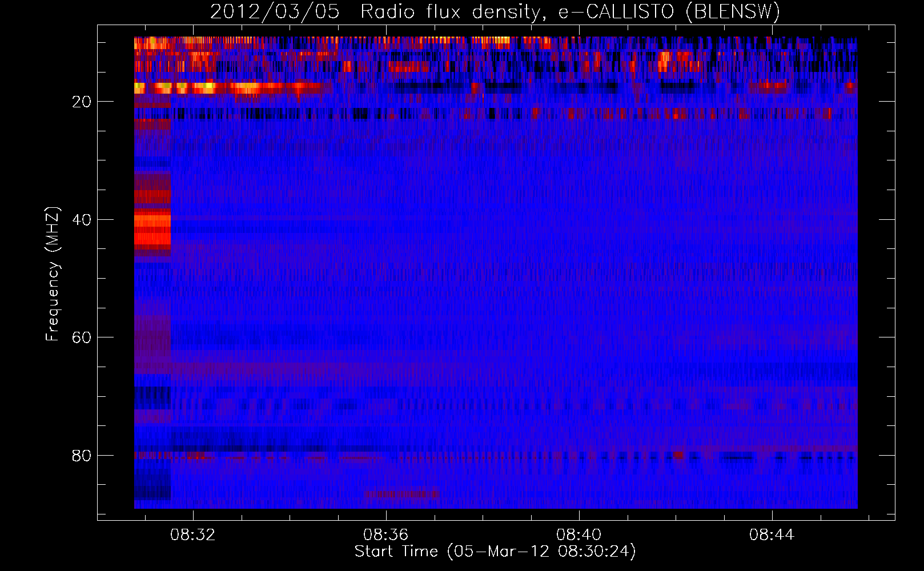This screenshot has height=571, width=924.
Task: Click the y-axis tick label '80'
Action: 82,456
